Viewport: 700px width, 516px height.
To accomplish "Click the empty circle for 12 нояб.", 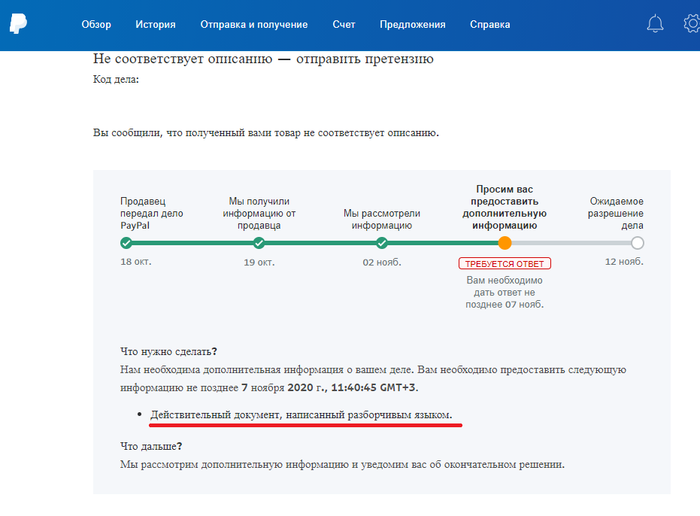I will (638, 243).
